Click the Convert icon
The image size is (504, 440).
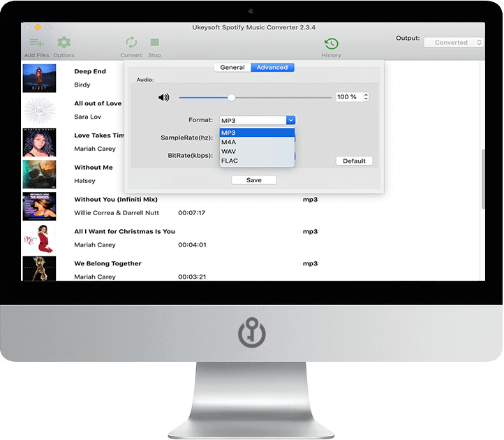click(x=131, y=43)
